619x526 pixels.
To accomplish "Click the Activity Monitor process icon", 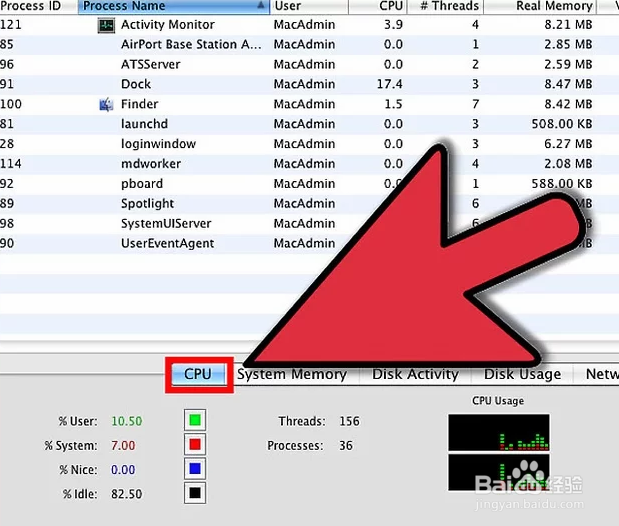I will point(106,25).
